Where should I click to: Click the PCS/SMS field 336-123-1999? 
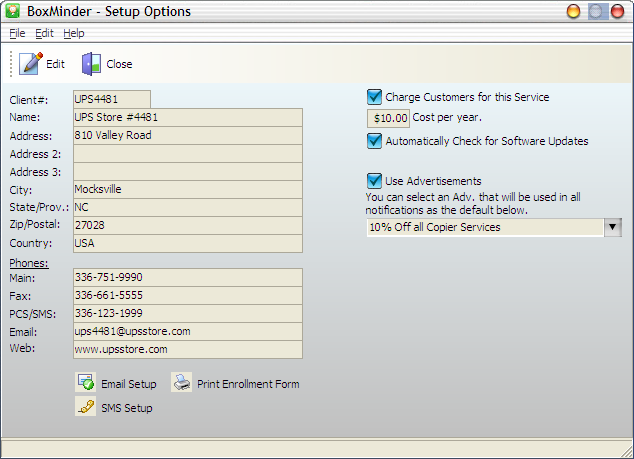pyautogui.click(x=188, y=313)
